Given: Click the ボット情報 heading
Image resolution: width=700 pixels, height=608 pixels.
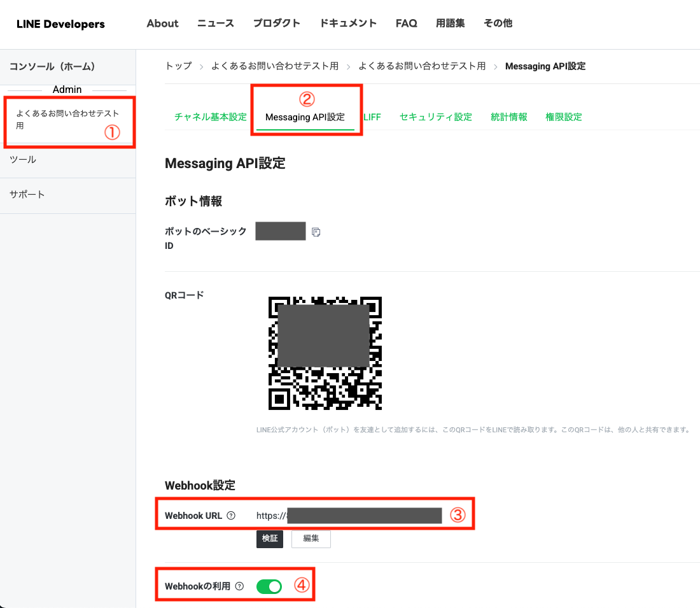Looking at the screenshot, I should tap(193, 201).
